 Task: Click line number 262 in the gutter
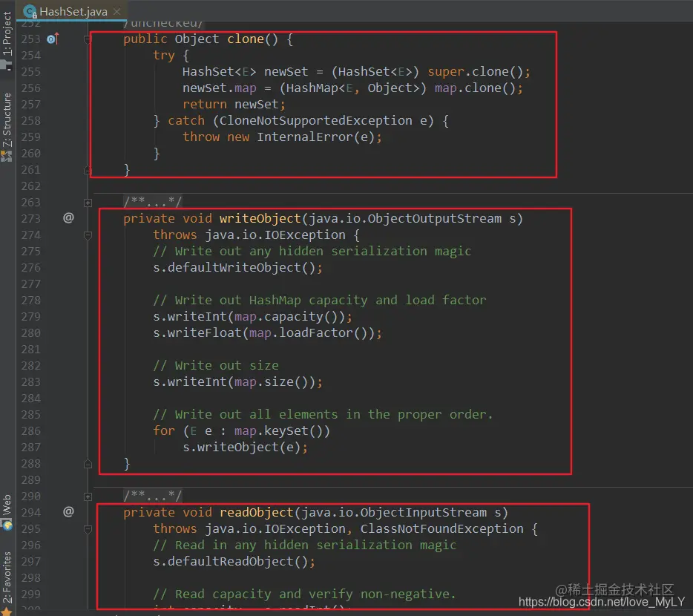click(x=30, y=186)
